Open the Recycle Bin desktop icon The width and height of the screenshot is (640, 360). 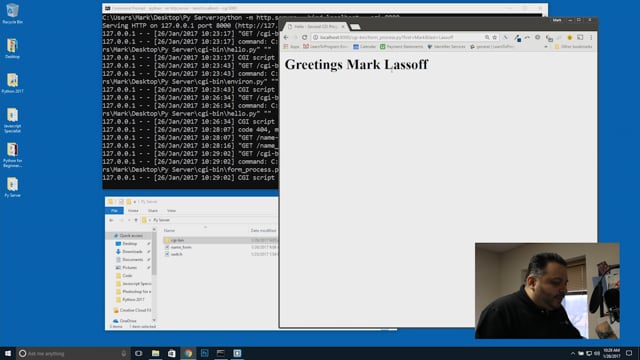pyautogui.click(x=12, y=13)
